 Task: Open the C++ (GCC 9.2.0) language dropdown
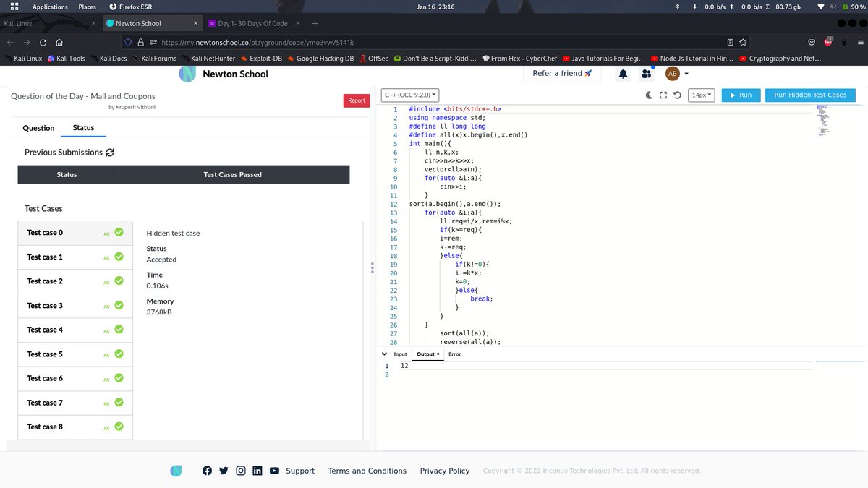410,95
